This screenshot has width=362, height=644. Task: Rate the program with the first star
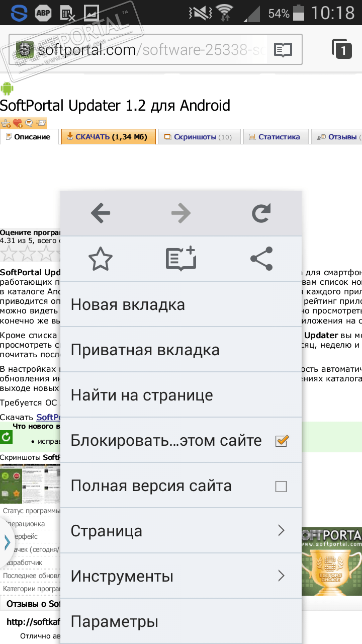[8, 255]
